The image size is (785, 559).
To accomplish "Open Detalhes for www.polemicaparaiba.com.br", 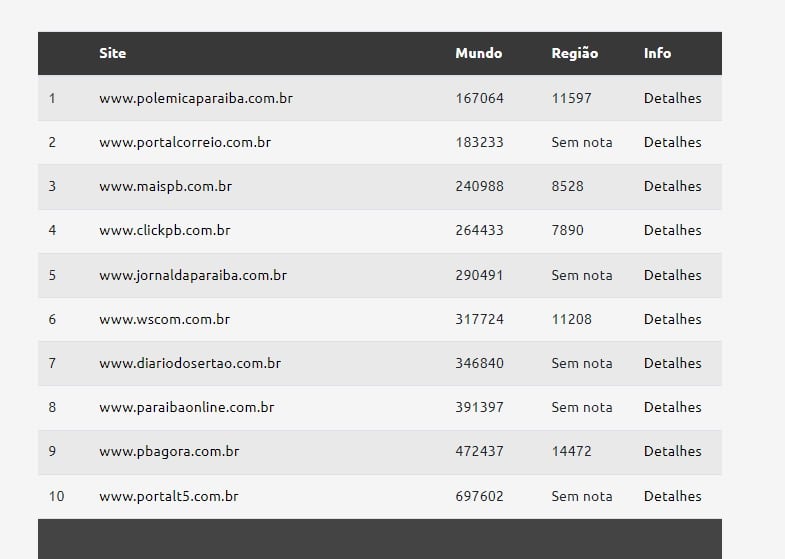I will pos(672,98).
